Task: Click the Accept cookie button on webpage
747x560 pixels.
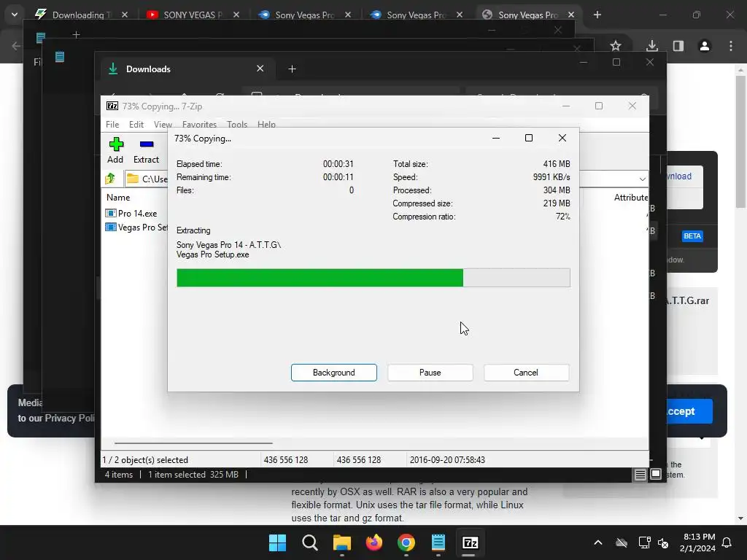Action: point(689,411)
